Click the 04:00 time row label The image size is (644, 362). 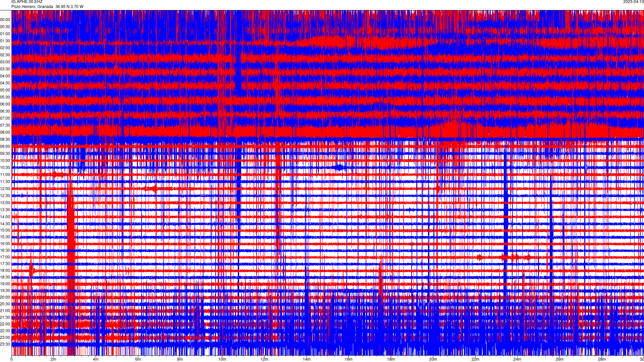point(5,76)
